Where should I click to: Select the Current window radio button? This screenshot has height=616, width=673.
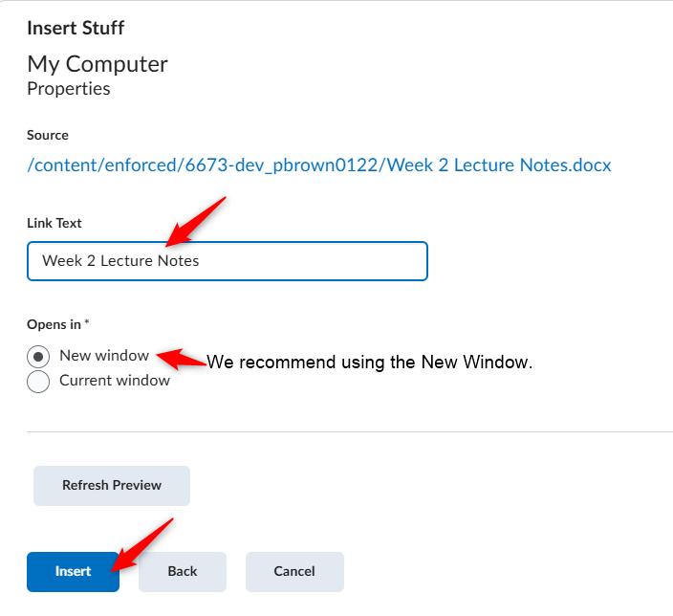click(38, 382)
